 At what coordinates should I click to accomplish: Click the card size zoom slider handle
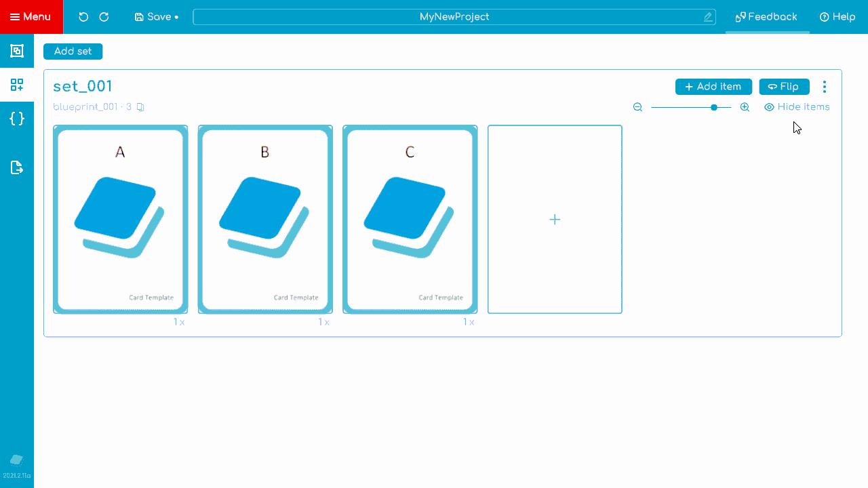click(x=714, y=107)
